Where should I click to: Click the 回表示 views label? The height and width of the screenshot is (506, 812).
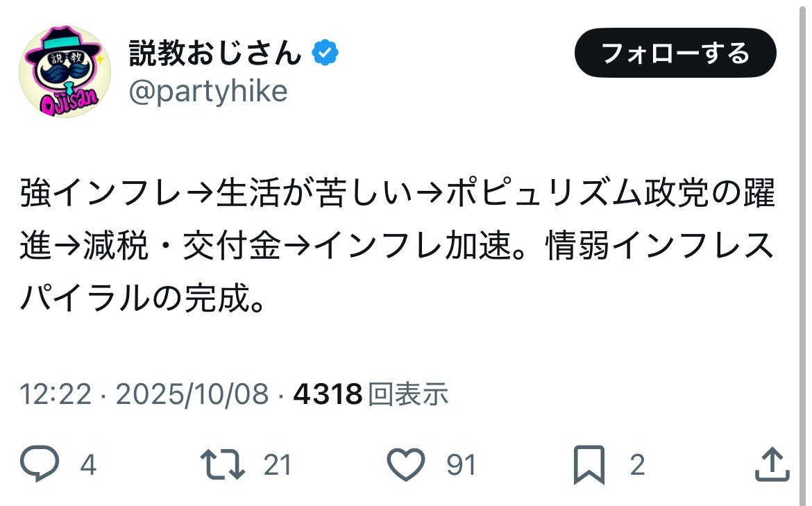407,395
